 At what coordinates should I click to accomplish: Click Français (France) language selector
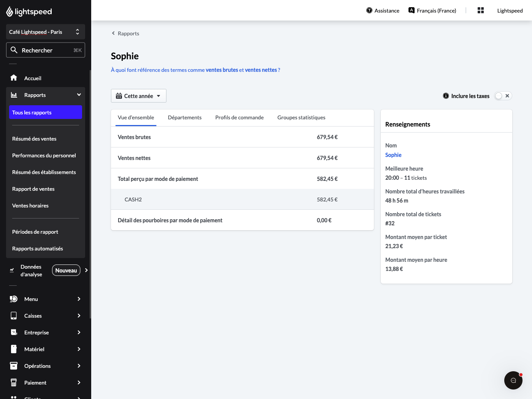click(x=432, y=11)
